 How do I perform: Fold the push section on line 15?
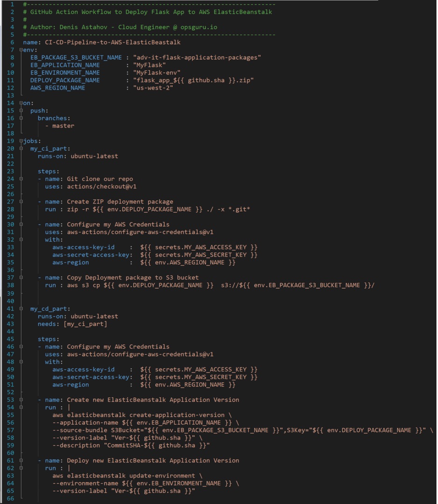(x=21, y=110)
